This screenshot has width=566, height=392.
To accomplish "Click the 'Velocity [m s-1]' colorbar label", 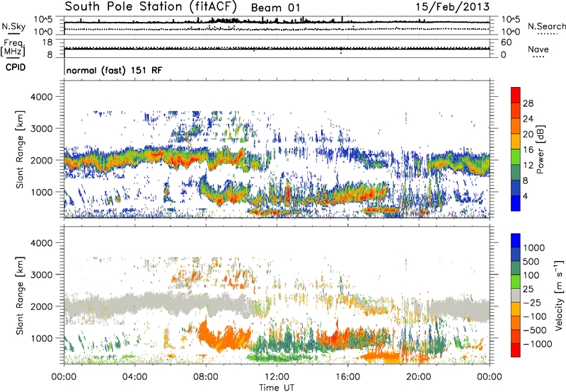I will [x=559, y=295].
